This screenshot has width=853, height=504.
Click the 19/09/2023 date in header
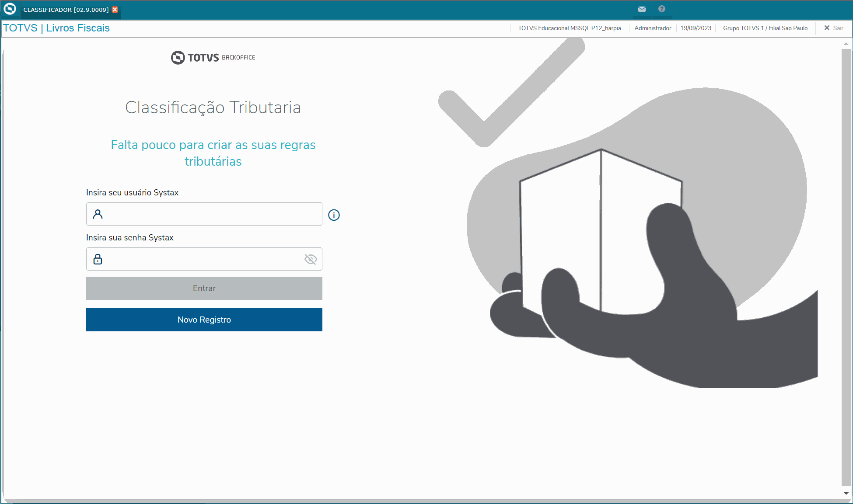point(696,28)
